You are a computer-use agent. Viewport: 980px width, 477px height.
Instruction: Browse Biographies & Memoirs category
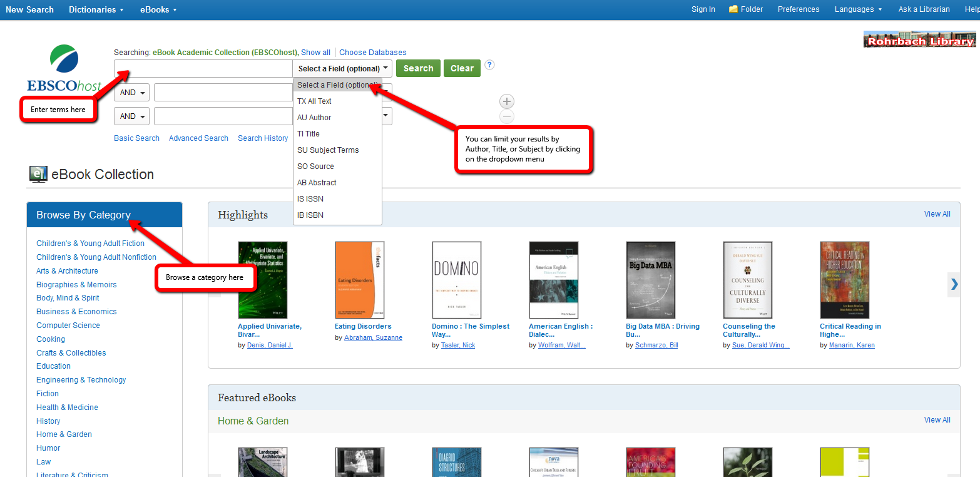tap(76, 285)
